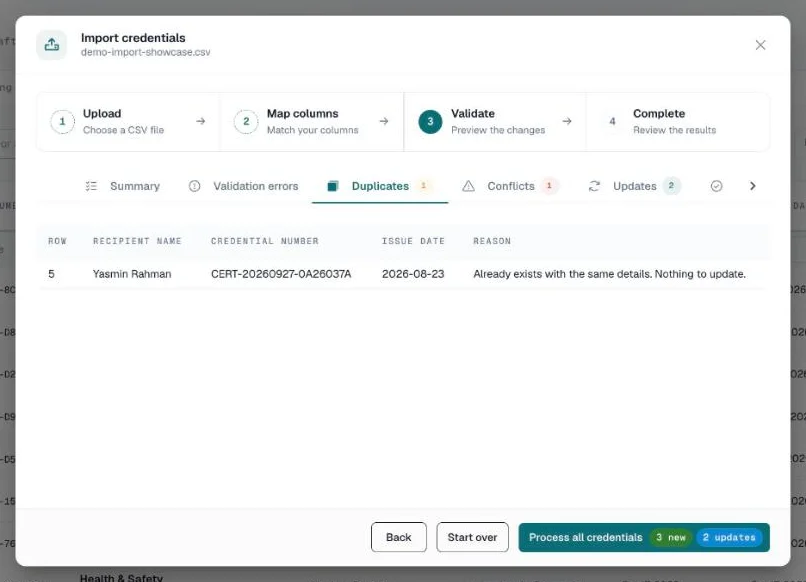Open the Validation errors tab
The height and width of the screenshot is (582, 806).
click(243, 186)
